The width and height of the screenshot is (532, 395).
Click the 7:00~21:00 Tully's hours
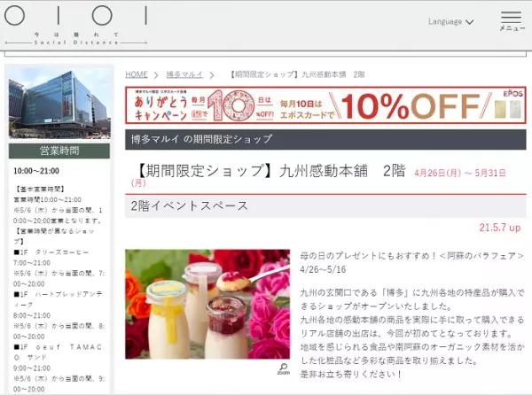click(x=32, y=263)
